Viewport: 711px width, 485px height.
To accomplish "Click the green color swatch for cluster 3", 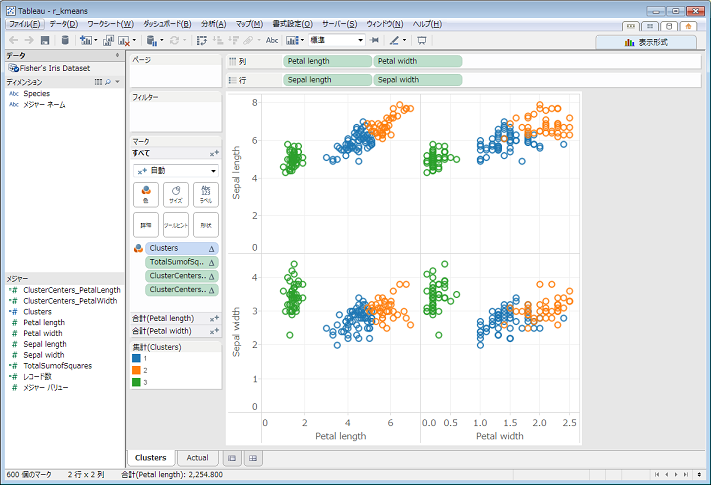I will click(x=136, y=382).
